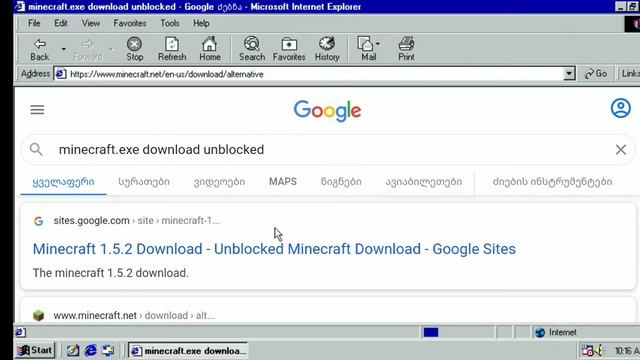
Task: Switch to the MAPS tab
Action: pos(283,182)
